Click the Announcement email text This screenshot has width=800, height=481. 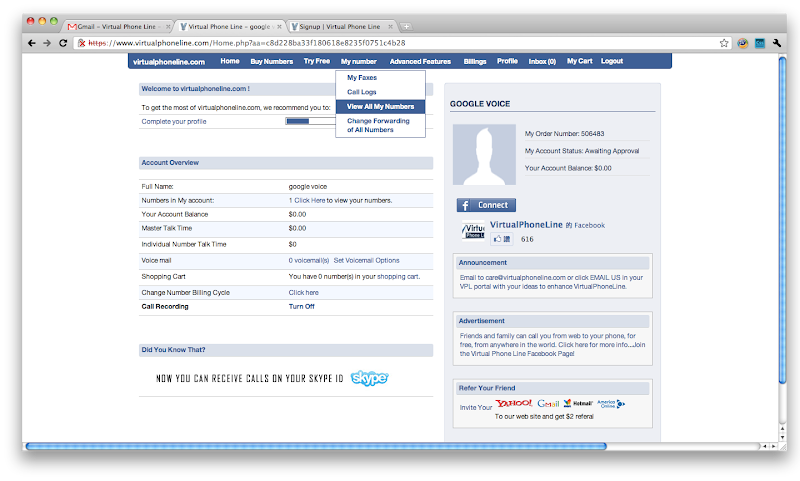pos(551,282)
